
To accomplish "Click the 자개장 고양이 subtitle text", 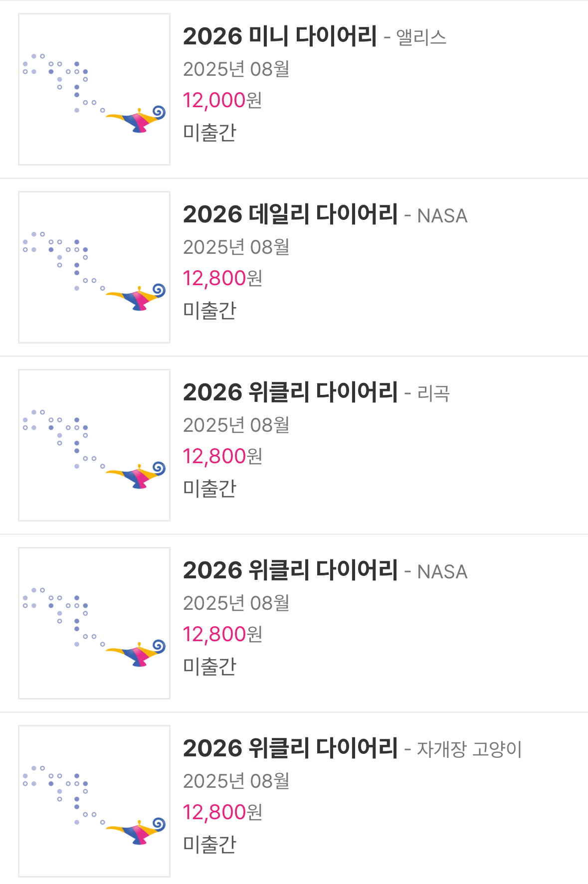I will pos(469,749).
